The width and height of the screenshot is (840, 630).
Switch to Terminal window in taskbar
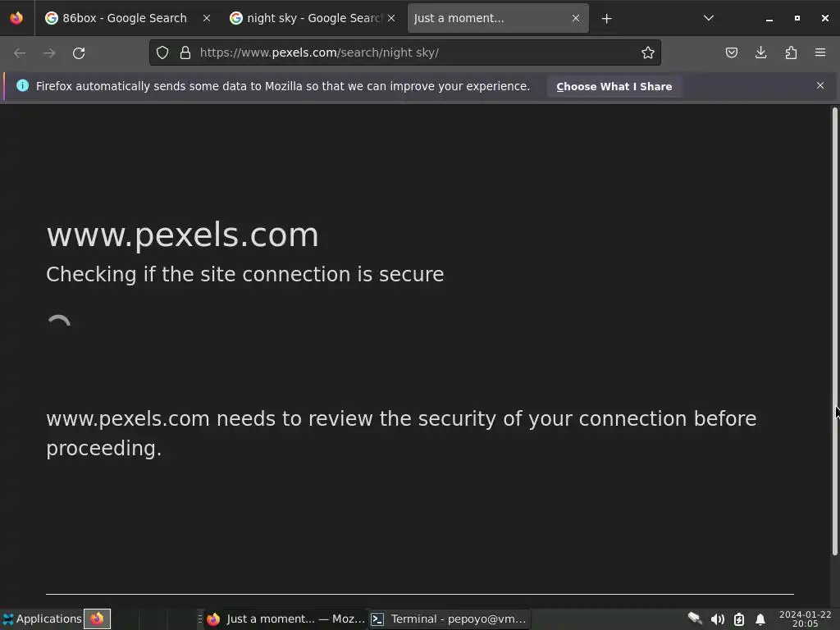(x=449, y=619)
